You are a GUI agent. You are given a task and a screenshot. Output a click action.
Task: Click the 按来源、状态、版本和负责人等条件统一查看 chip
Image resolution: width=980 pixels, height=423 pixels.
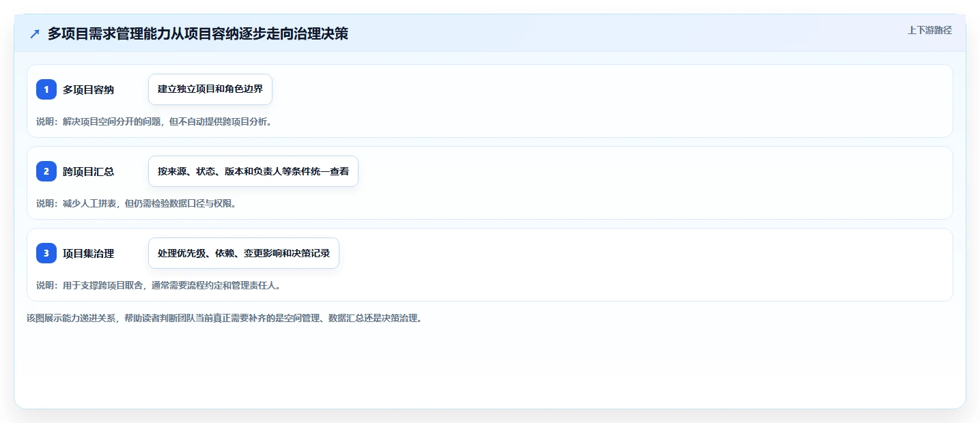click(x=253, y=171)
